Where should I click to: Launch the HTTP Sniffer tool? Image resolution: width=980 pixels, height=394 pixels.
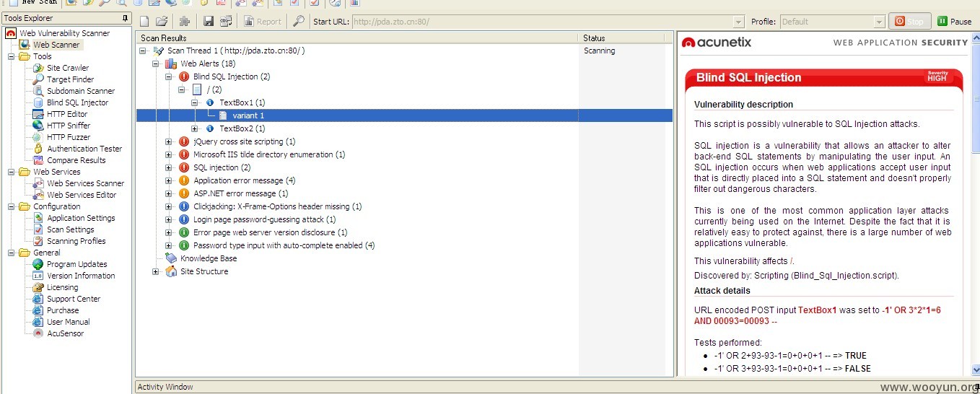tap(69, 126)
